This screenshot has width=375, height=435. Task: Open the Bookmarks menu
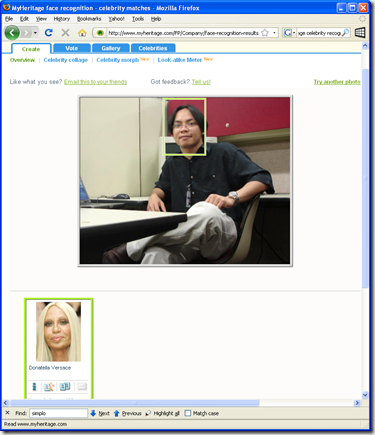click(x=89, y=19)
